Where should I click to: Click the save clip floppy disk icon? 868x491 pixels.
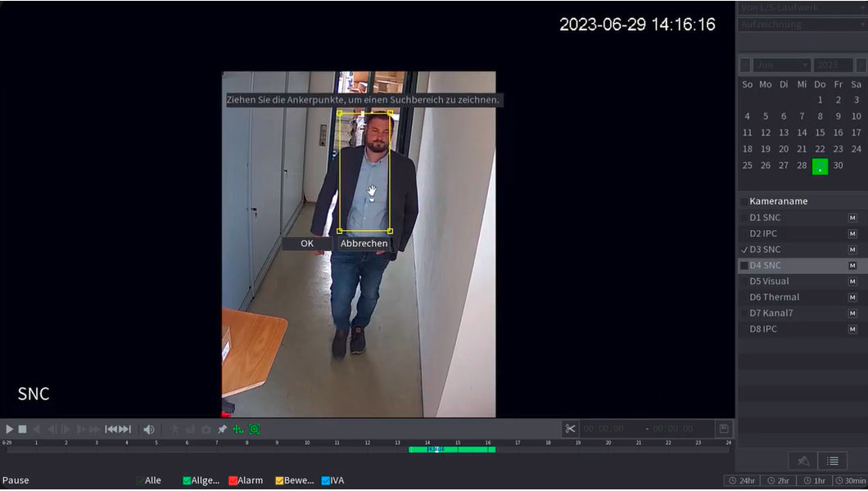[724, 429]
